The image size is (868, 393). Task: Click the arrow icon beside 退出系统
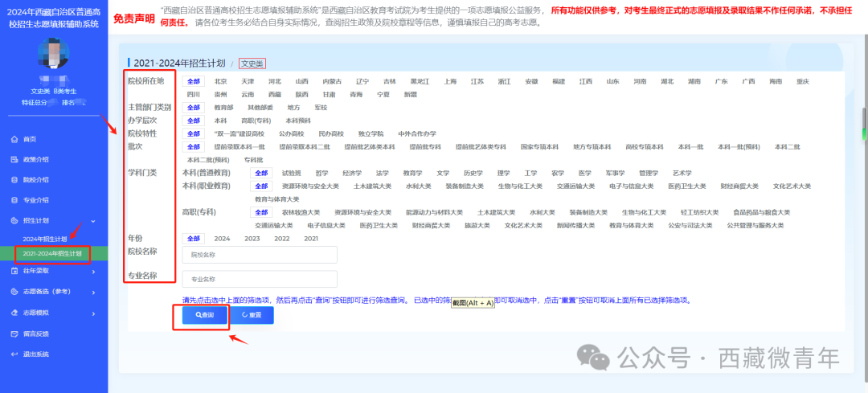click(x=14, y=354)
